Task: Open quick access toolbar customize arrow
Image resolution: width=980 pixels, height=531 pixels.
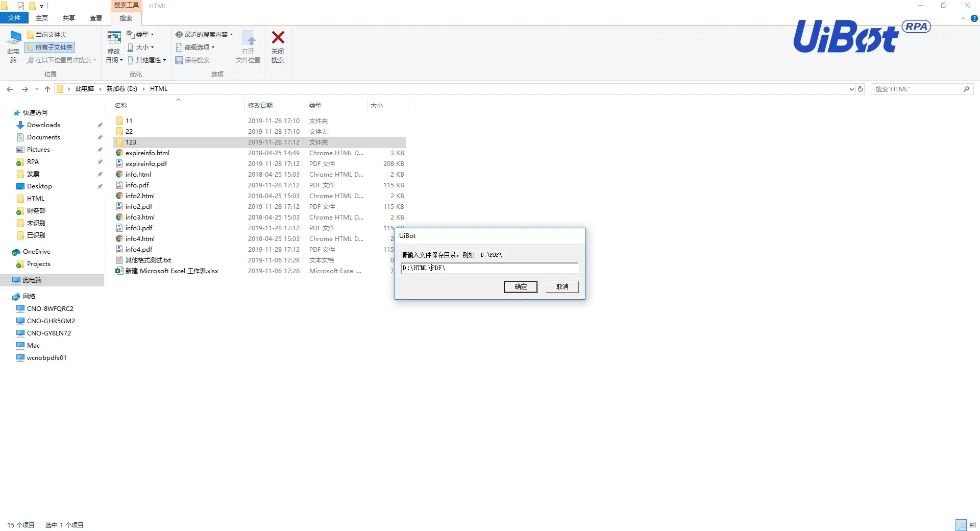Action: point(42,6)
